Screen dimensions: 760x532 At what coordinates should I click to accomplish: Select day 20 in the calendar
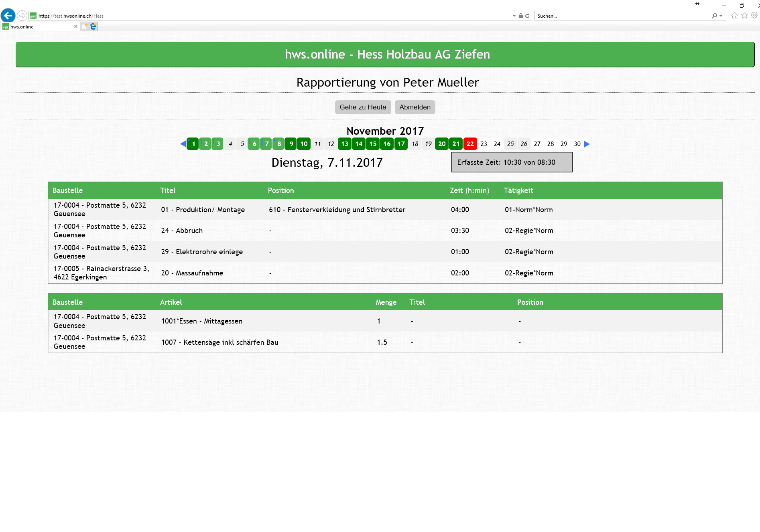pos(442,144)
